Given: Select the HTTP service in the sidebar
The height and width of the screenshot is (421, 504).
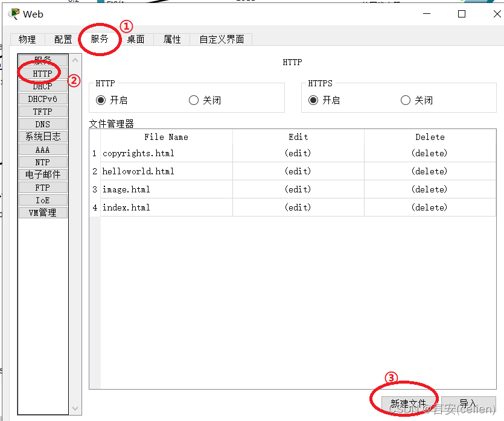Looking at the screenshot, I should click(42, 73).
